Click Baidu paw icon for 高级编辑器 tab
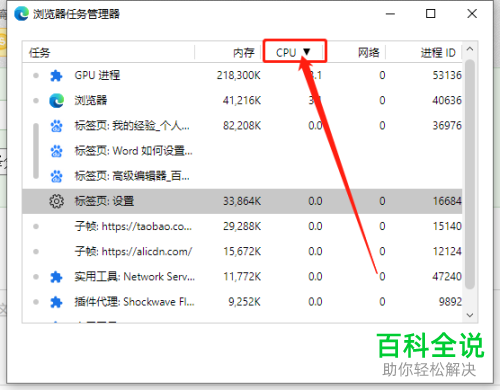This screenshot has width=500, height=390. pyautogui.click(x=56, y=176)
